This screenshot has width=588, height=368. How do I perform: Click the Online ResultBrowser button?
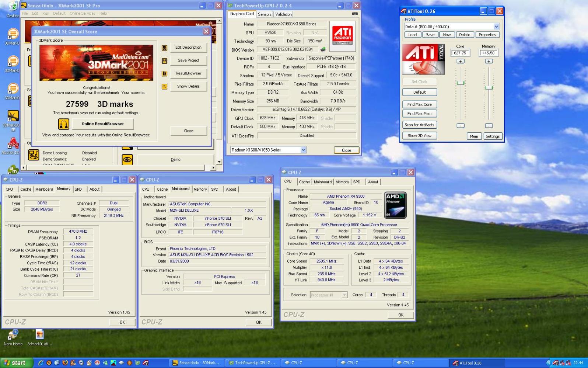tap(103, 124)
